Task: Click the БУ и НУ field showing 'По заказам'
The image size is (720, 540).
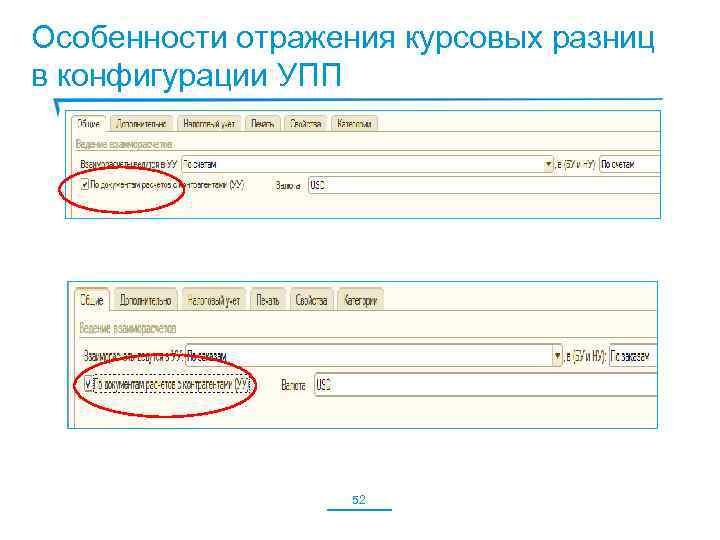Action: click(x=633, y=356)
